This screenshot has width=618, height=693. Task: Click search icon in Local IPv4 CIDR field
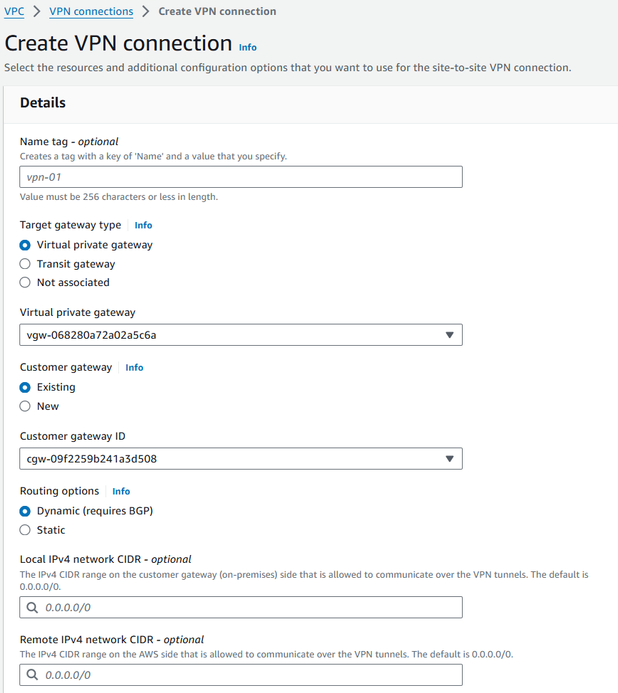pos(32,607)
